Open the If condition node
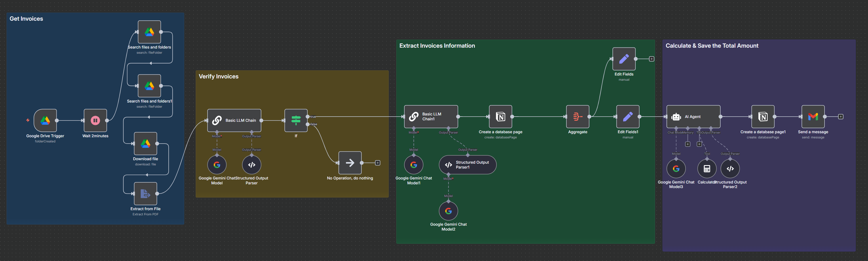 coord(296,120)
